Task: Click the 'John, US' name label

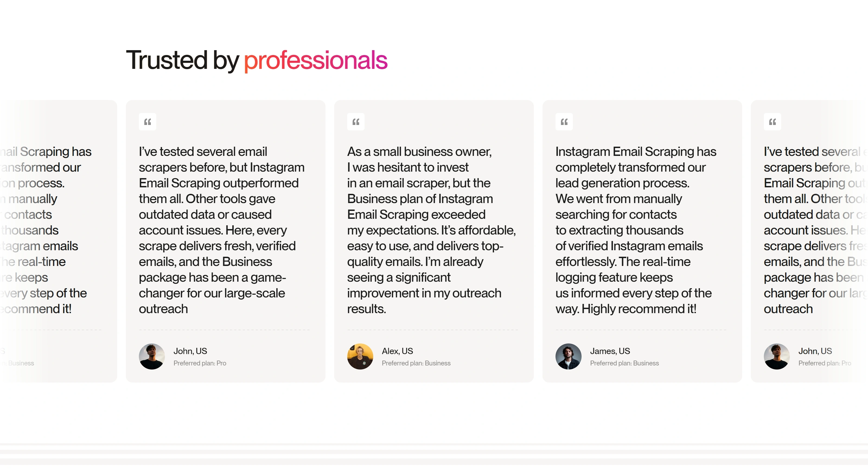Action: [190, 351]
